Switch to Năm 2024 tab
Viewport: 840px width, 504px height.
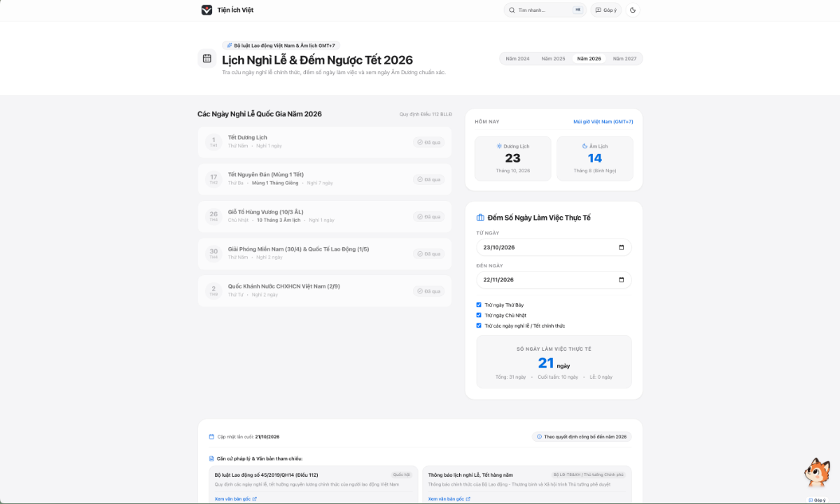[x=518, y=59]
